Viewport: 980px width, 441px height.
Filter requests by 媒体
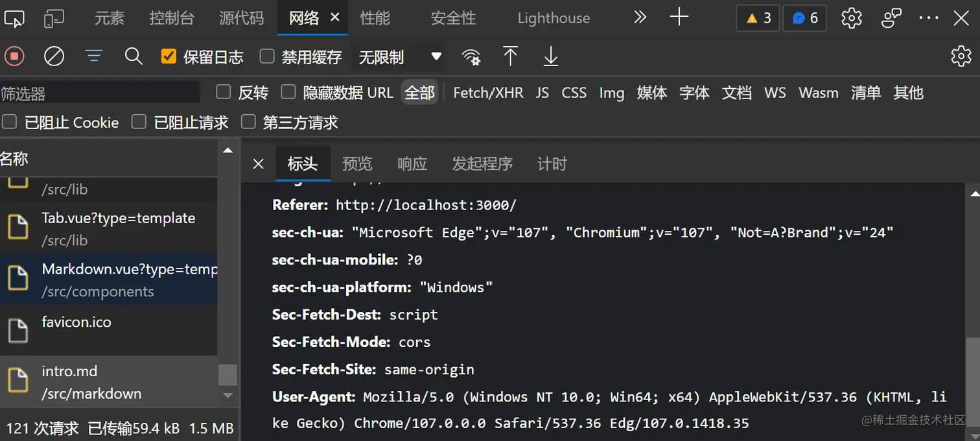click(x=652, y=93)
